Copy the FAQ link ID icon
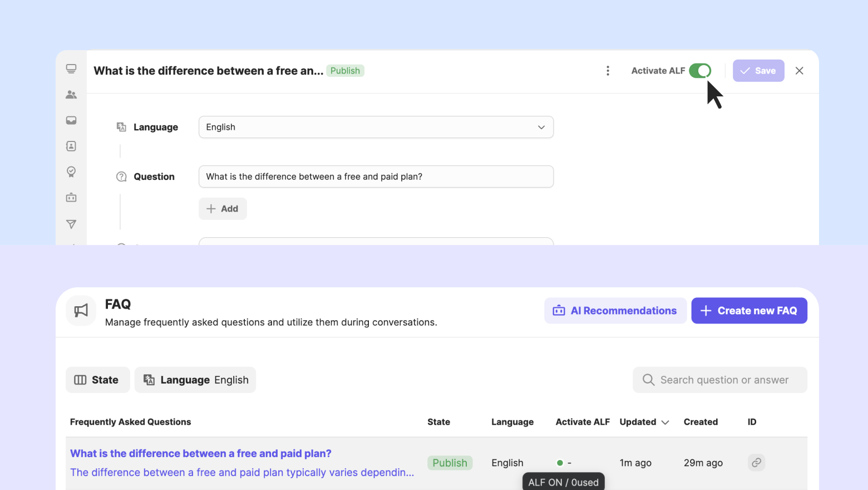The height and width of the screenshot is (490, 868). (x=756, y=462)
